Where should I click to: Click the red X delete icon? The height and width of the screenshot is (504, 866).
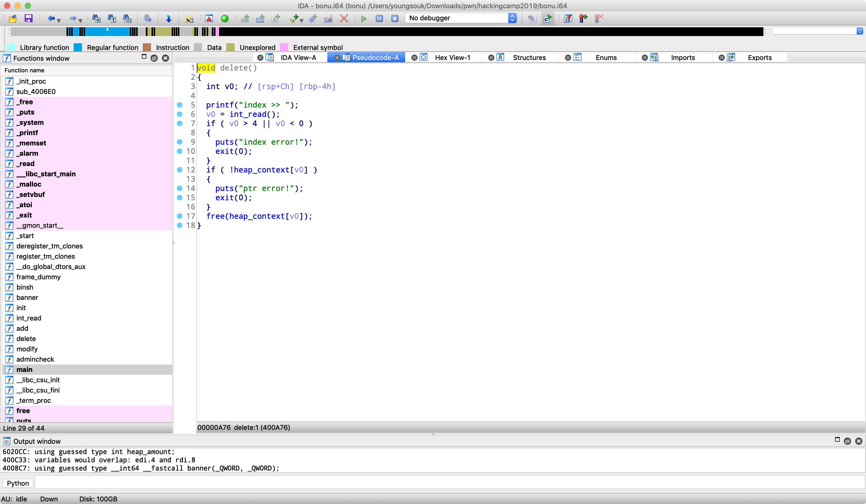(x=344, y=18)
